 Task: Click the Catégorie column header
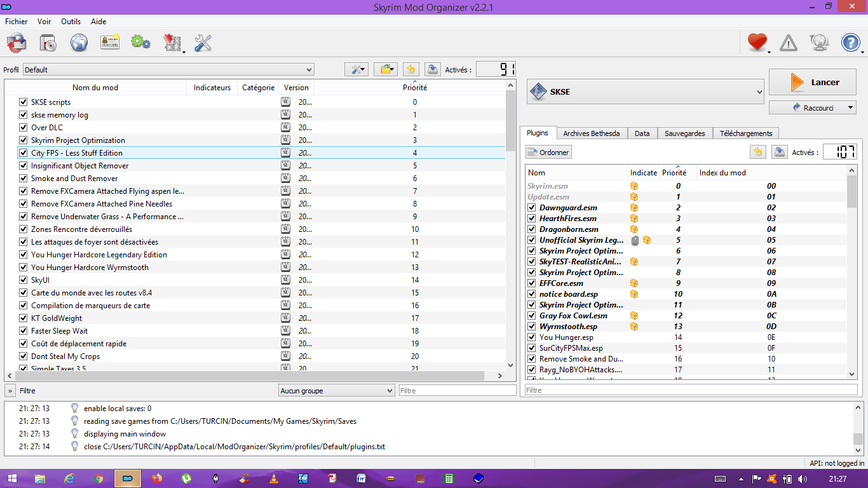258,88
